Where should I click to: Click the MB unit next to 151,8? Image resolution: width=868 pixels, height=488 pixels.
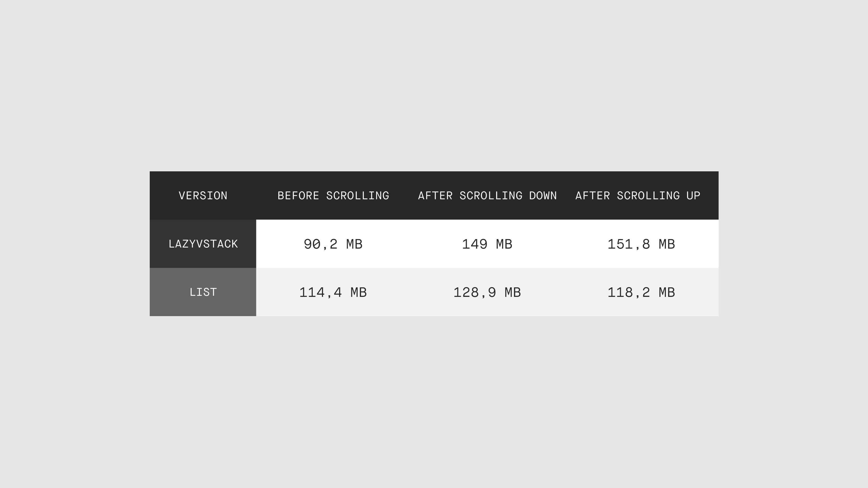pos(667,244)
